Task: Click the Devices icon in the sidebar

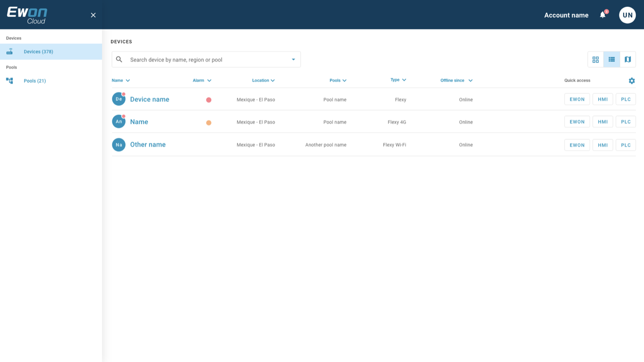Action: 10,52
